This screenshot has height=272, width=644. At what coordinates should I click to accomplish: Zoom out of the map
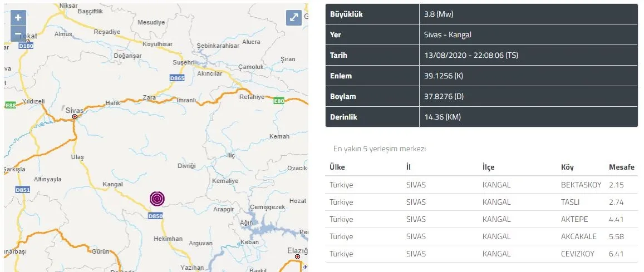click(x=18, y=34)
